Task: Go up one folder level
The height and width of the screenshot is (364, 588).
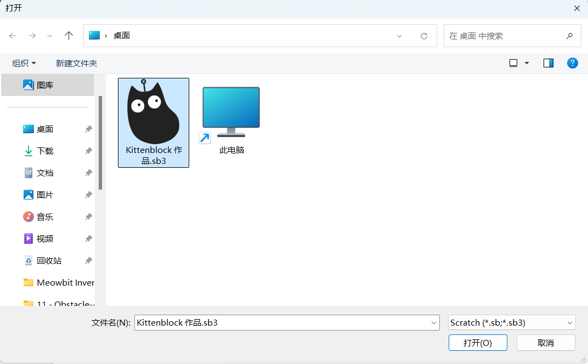Action: 69,36
